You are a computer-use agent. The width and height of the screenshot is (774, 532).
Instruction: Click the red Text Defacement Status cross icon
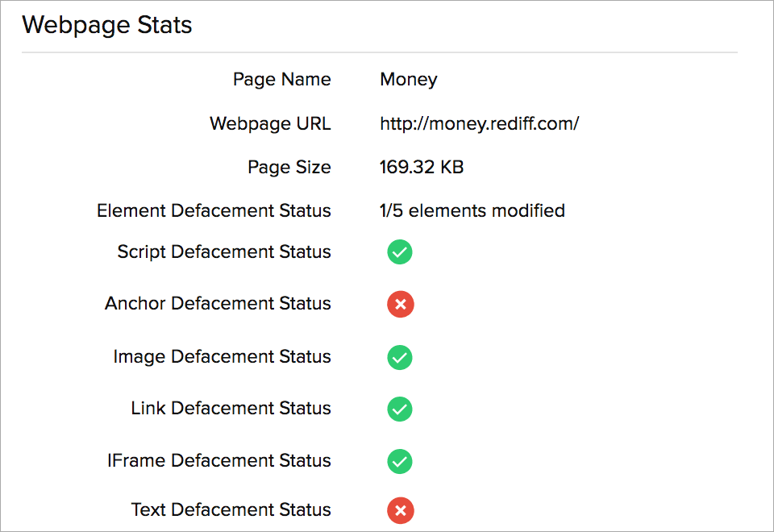point(400,510)
